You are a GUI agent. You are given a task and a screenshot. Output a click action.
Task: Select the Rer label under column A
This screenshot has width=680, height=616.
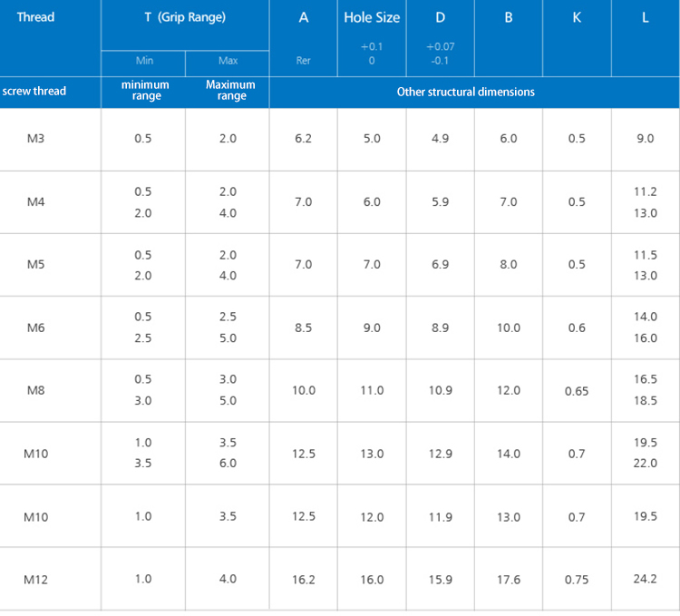pyautogui.click(x=304, y=62)
